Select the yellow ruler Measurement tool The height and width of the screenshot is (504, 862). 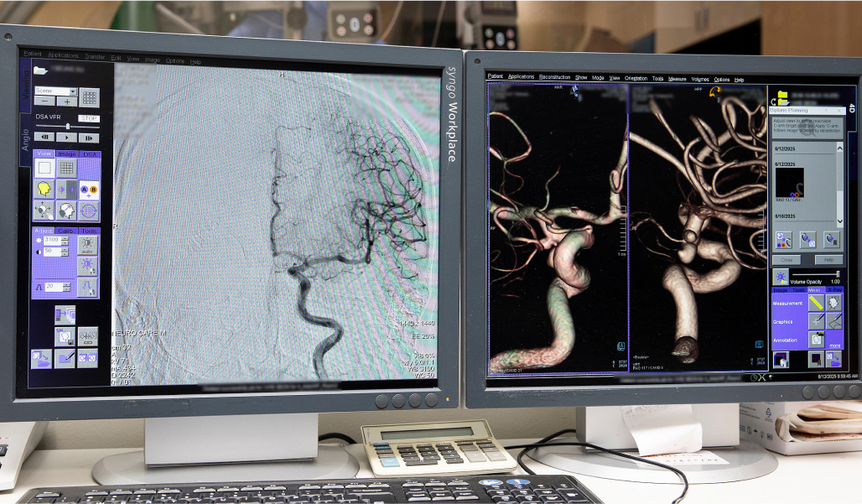[817, 303]
